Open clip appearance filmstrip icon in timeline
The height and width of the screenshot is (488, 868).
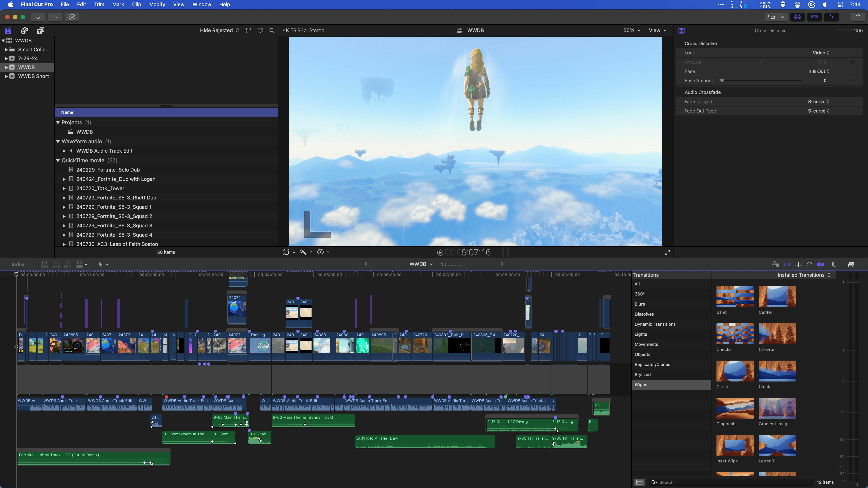pyautogui.click(x=835, y=264)
